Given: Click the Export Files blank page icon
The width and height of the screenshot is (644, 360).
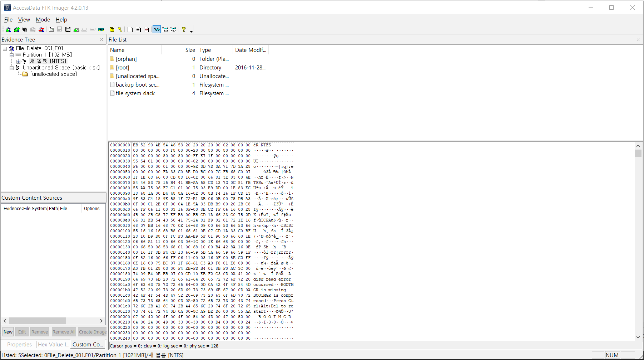Looking at the screenshot, I should click(x=130, y=30).
